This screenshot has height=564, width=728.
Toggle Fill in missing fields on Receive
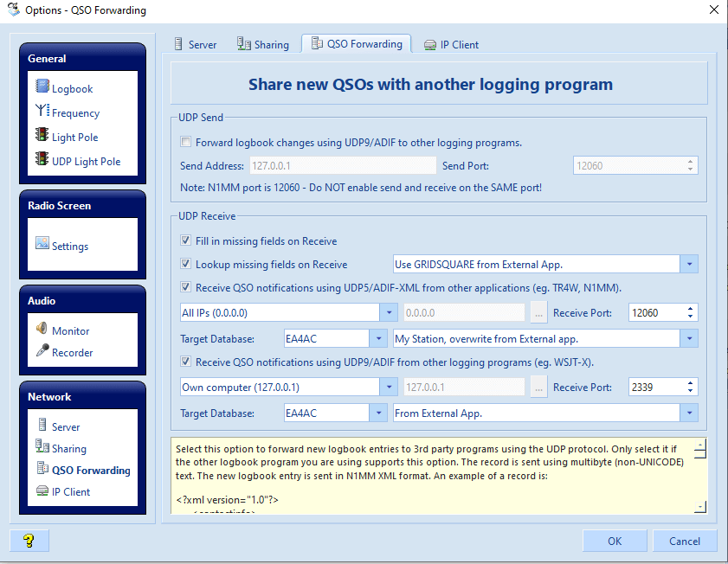point(185,240)
